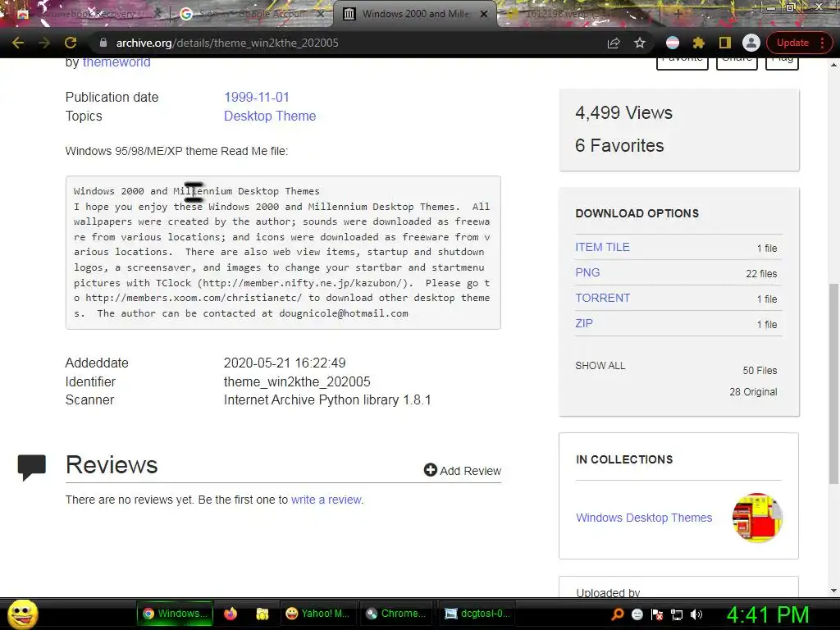Click the Addeddate 2020-05-21 16:22:49 value
Screen dimensions: 840x630
pyautogui.click(x=285, y=363)
